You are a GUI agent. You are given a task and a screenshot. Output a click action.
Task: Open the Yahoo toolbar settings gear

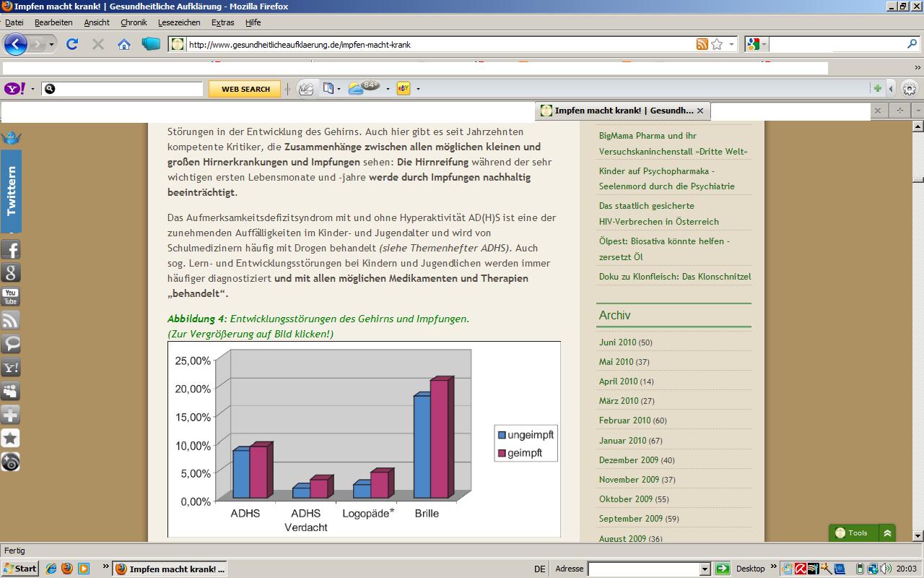(x=910, y=89)
